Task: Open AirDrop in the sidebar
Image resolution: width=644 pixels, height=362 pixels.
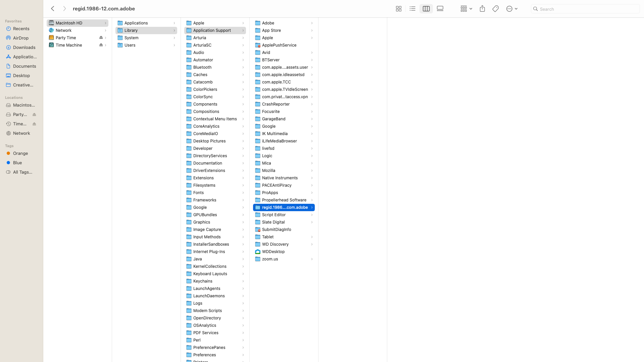Action: pyautogui.click(x=21, y=38)
